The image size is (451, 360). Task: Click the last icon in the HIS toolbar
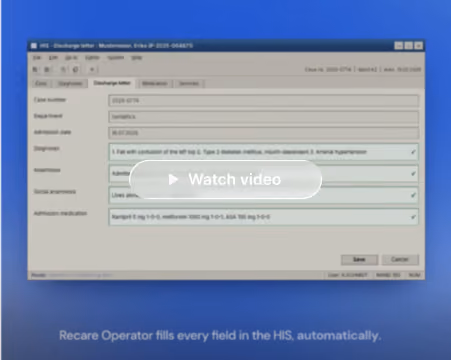(x=92, y=70)
